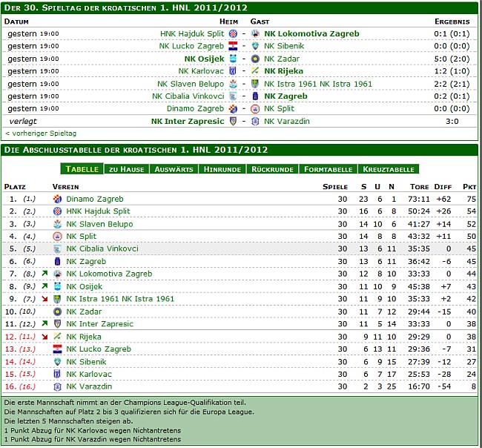Open NK Cibalia Vinkovci link in the standings
This screenshot has width=482, height=448.
coord(102,248)
